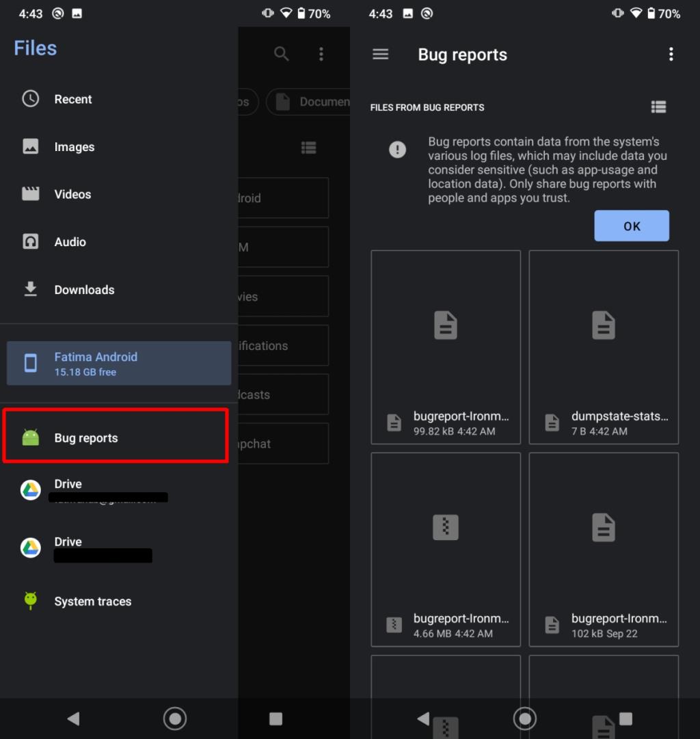This screenshot has height=739, width=700.
Task: Open the overflow menu in the file browser
Action: click(x=321, y=54)
